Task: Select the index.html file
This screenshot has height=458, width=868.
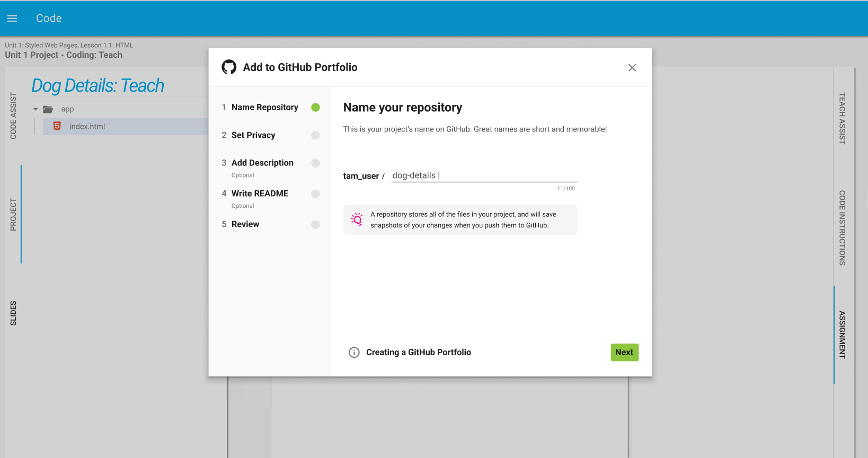Action: click(x=126, y=126)
